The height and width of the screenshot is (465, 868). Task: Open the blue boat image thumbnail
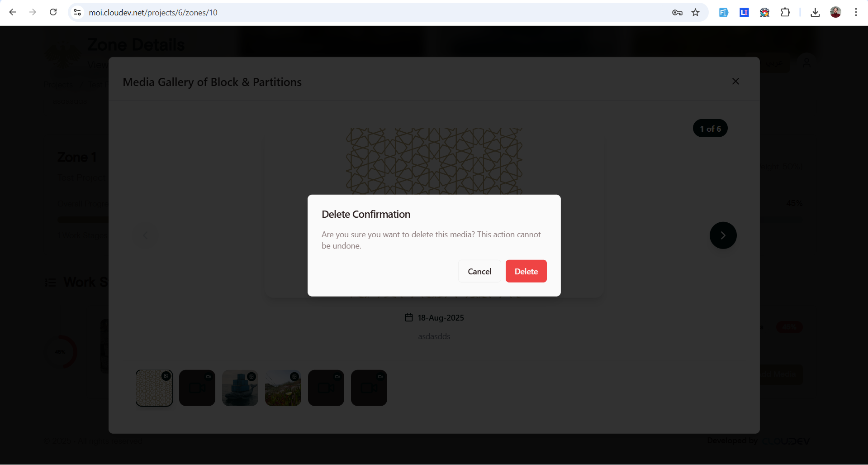(240, 388)
